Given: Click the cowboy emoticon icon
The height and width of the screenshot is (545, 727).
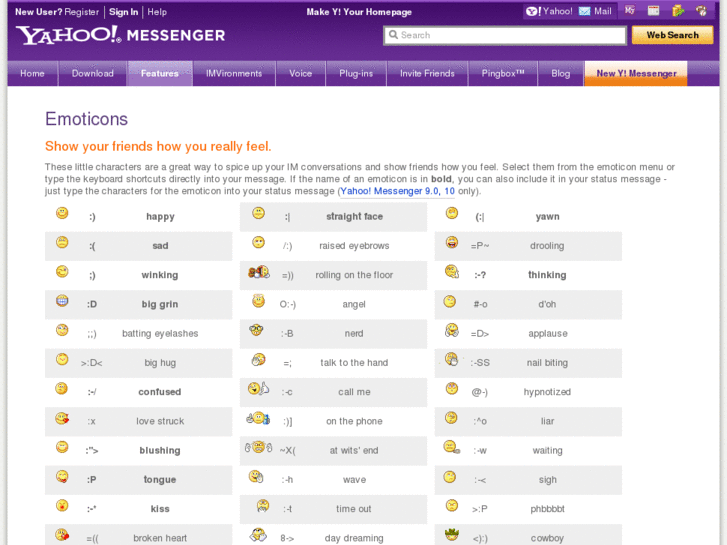Looking at the screenshot, I should (452, 534).
